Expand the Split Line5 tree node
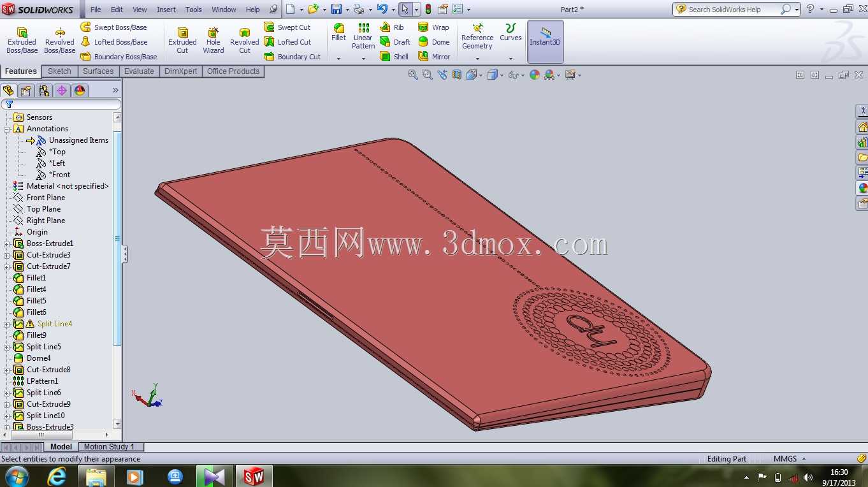 (x=7, y=347)
